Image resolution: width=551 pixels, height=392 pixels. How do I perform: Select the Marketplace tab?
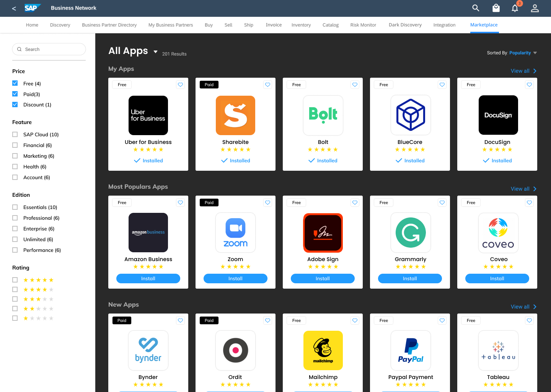pyautogui.click(x=484, y=25)
